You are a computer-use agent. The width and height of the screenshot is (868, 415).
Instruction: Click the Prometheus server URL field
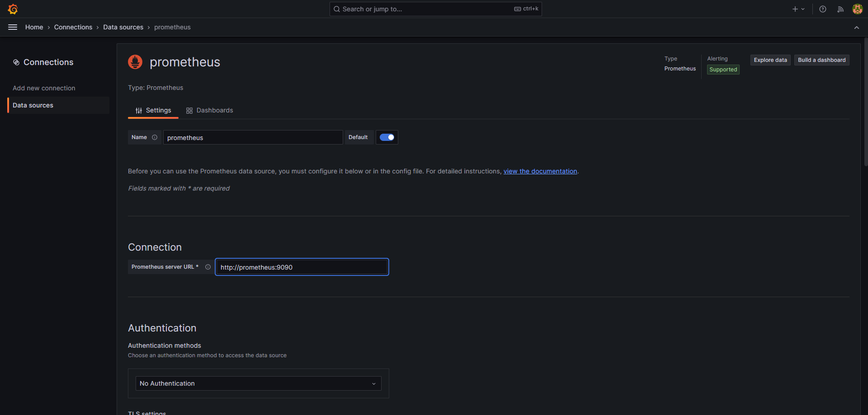[x=302, y=267]
